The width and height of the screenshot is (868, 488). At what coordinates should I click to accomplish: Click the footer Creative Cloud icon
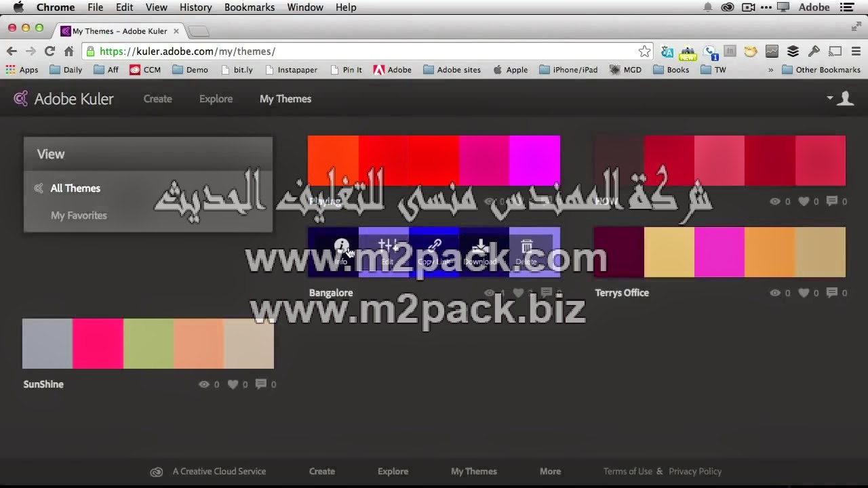click(157, 472)
